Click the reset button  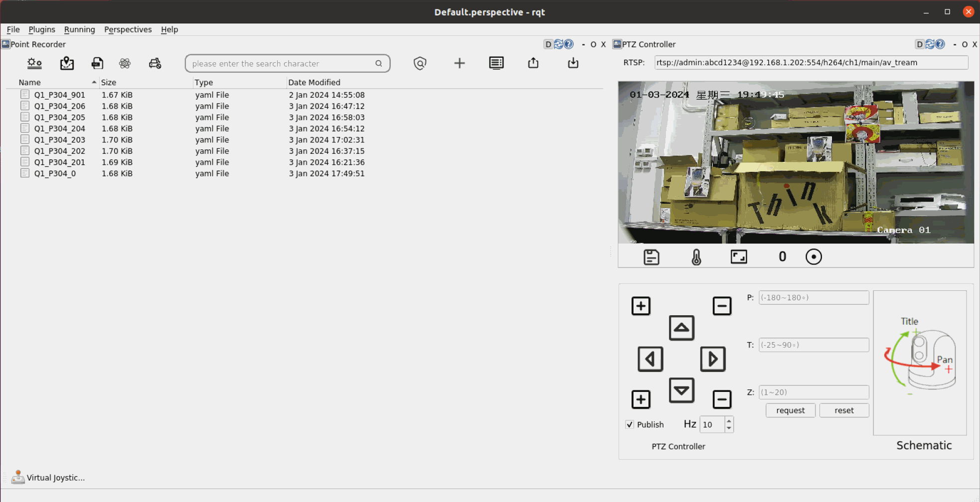coord(844,410)
